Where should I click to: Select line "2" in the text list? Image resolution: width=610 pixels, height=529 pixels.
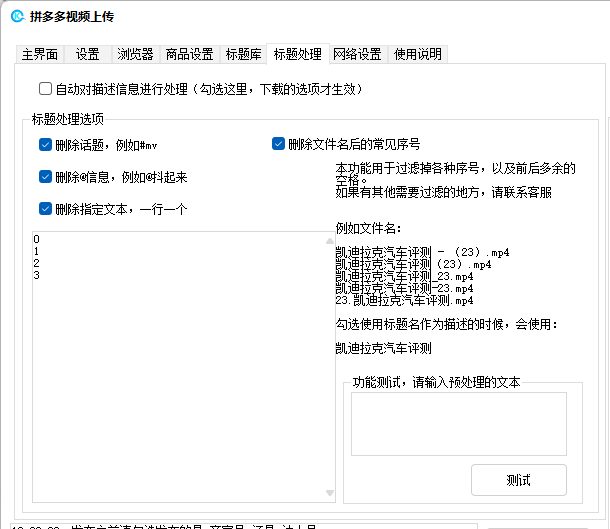[x=36, y=263]
